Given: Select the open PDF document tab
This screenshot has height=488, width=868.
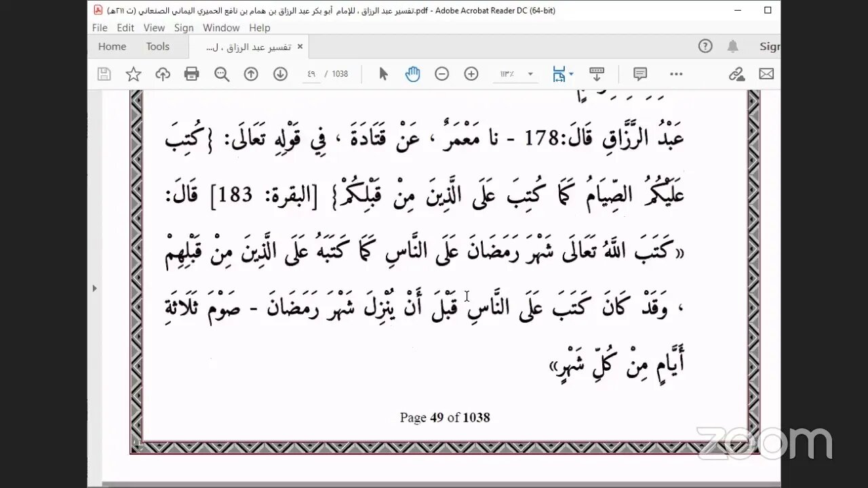Looking at the screenshot, I should pyautogui.click(x=248, y=47).
